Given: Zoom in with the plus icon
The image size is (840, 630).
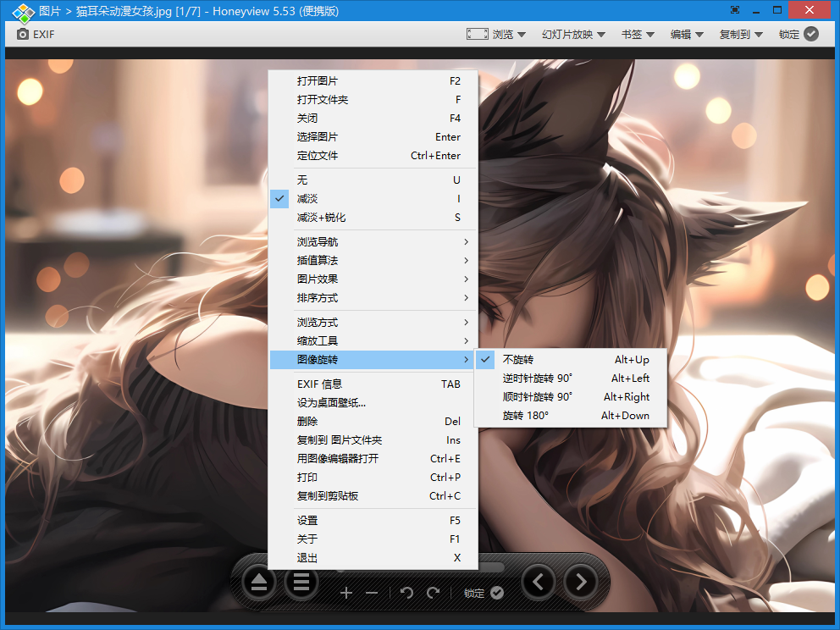Looking at the screenshot, I should pos(346,593).
